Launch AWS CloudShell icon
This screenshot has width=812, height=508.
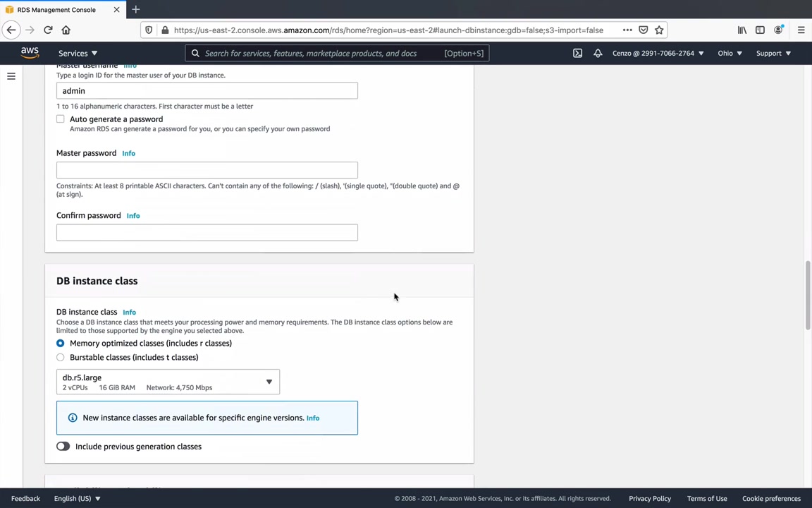[577, 53]
